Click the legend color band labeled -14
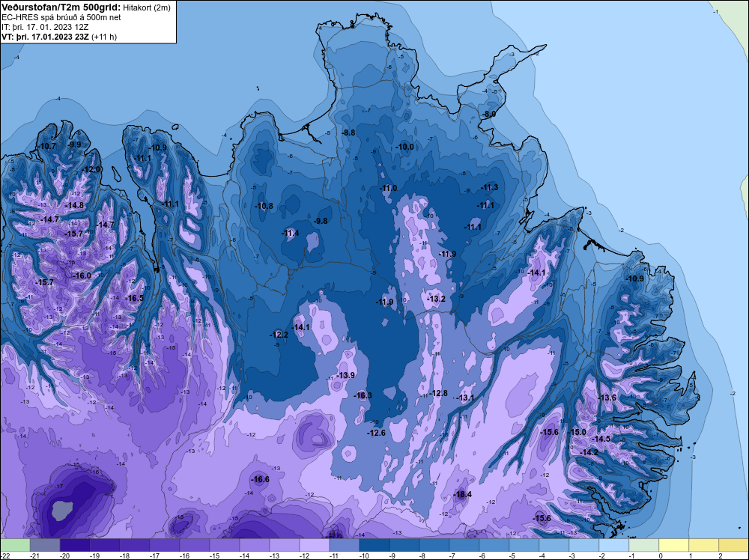Image resolution: width=749 pixels, height=560 pixels. point(255,545)
